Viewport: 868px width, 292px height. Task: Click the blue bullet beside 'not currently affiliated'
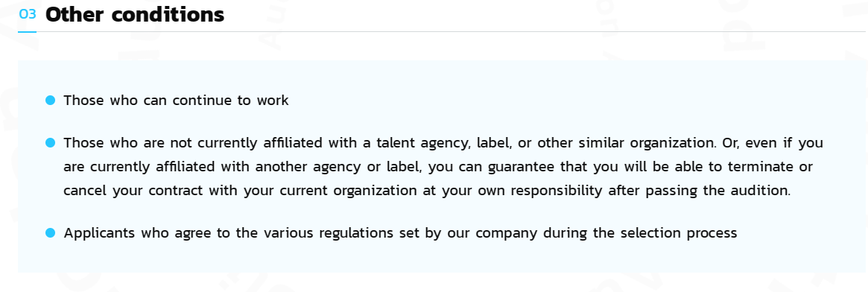(x=51, y=143)
